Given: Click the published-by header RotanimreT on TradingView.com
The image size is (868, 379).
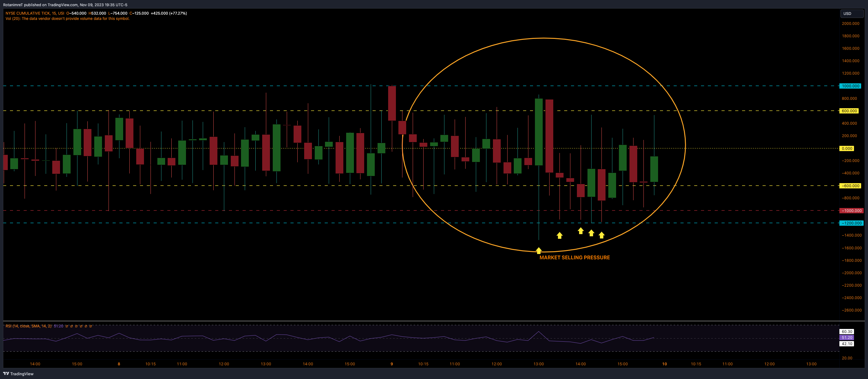Looking at the screenshot, I should click(x=65, y=5).
